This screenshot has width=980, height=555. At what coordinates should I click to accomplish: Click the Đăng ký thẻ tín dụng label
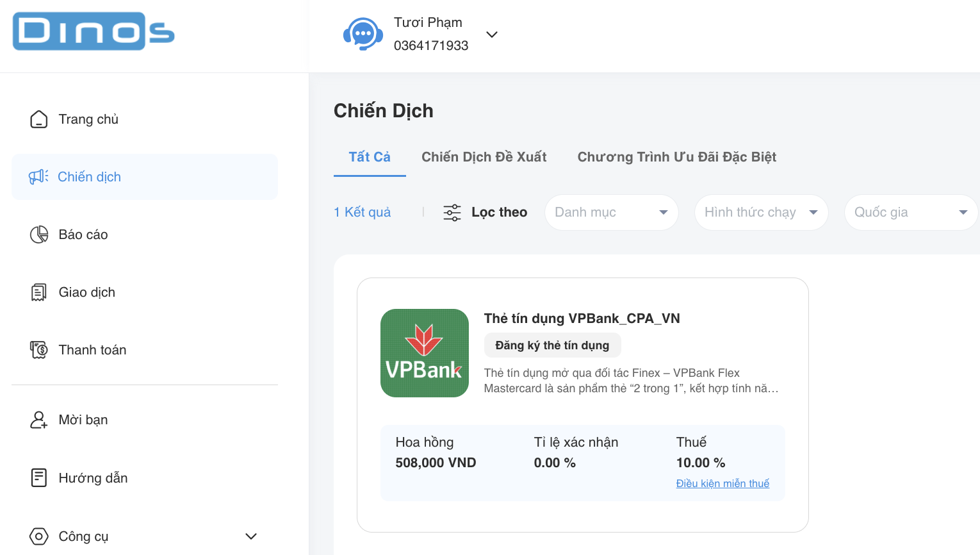(x=552, y=345)
